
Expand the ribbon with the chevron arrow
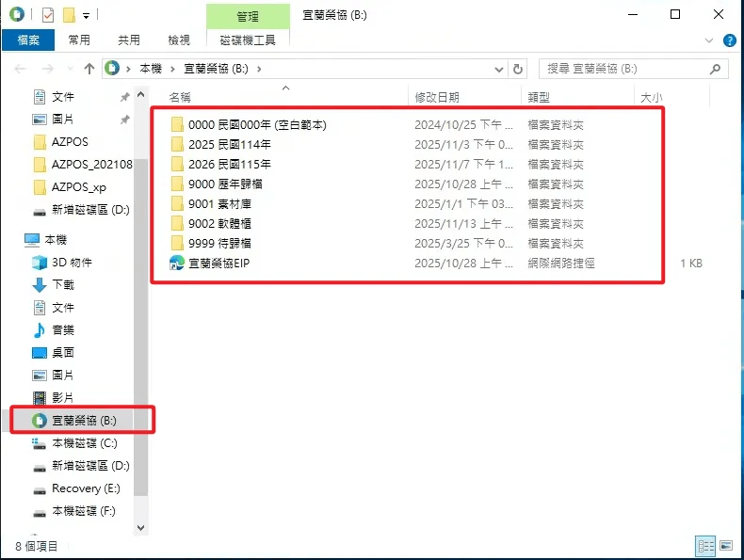pos(713,40)
